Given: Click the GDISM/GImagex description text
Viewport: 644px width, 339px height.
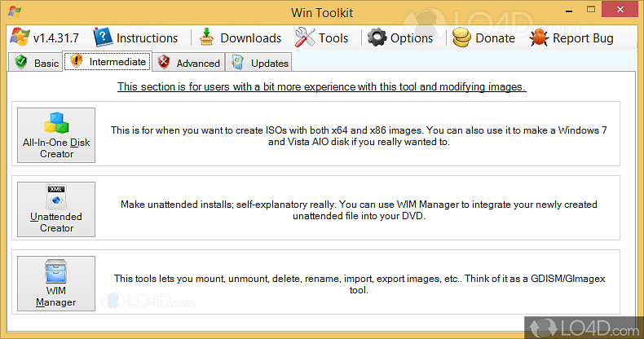Looking at the screenshot, I should coord(359,284).
